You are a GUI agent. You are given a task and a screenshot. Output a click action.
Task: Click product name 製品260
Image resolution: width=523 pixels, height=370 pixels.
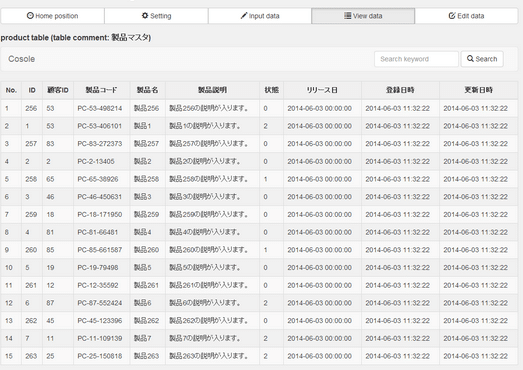click(x=146, y=250)
